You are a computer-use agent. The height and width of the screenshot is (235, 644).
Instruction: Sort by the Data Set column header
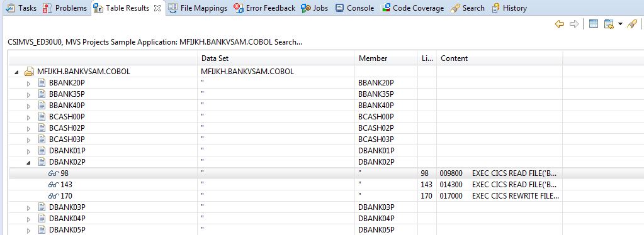pos(276,58)
